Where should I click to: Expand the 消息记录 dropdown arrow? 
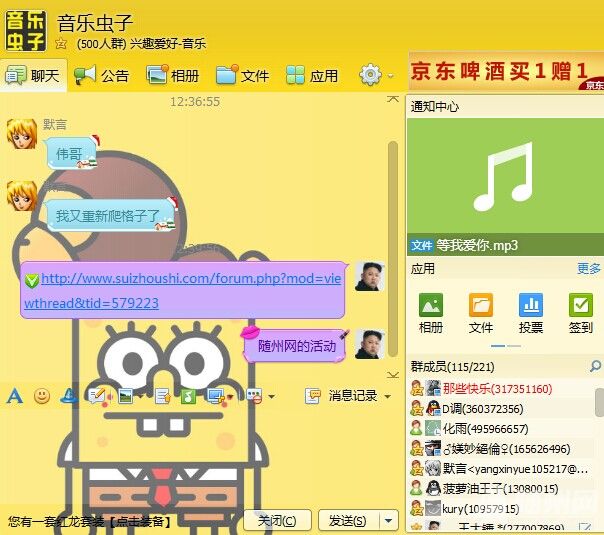(x=388, y=396)
